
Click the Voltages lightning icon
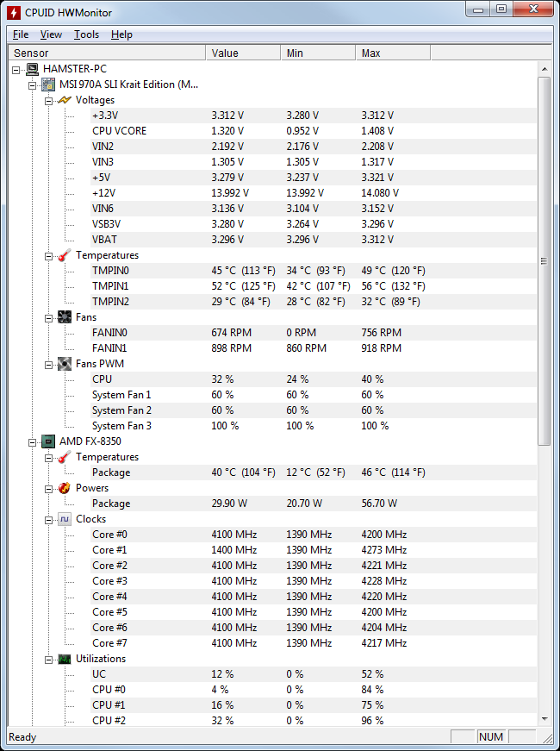65,100
